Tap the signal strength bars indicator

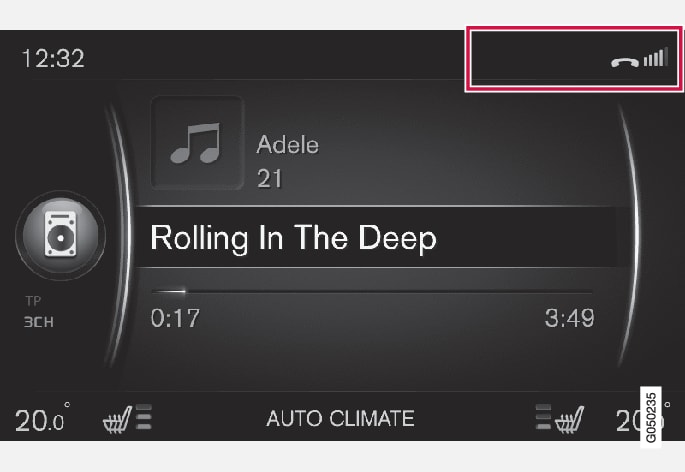point(655,58)
